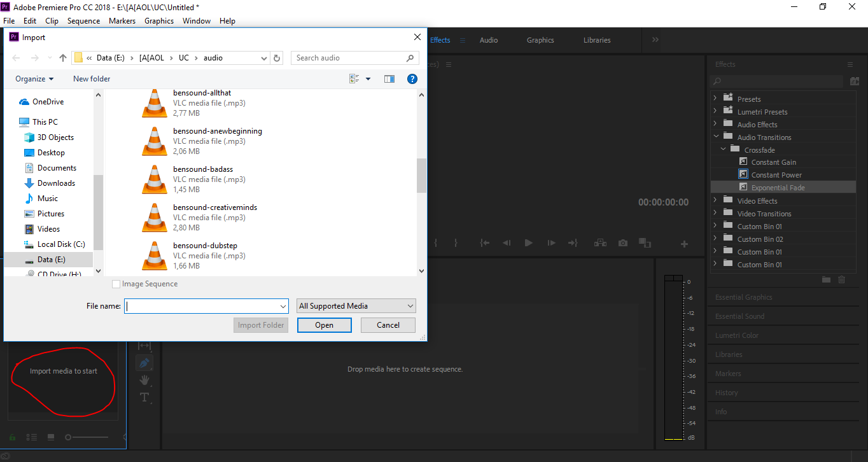Switch to the Graphics workspace tab
The width and height of the screenshot is (868, 462).
click(x=540, y=40)
